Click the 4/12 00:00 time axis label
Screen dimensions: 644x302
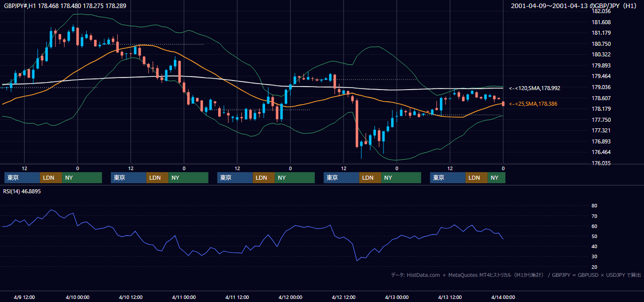coord(290,297)
